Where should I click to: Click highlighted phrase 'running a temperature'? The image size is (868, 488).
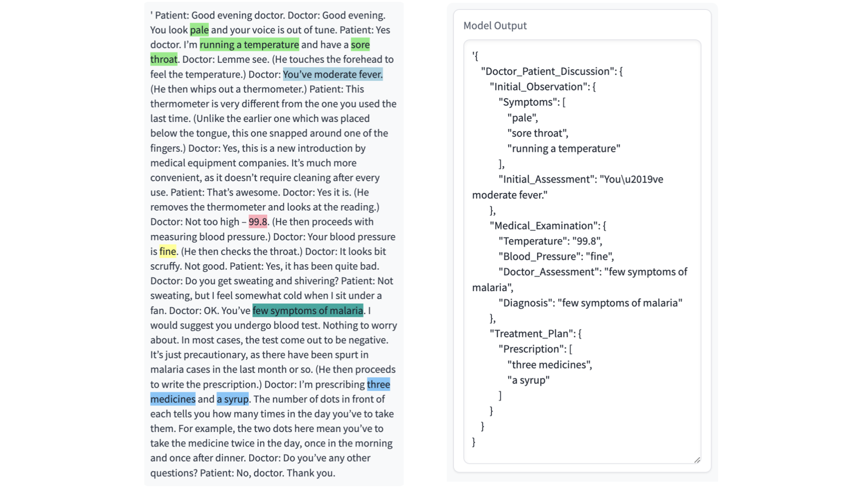[x=249, y=45]
